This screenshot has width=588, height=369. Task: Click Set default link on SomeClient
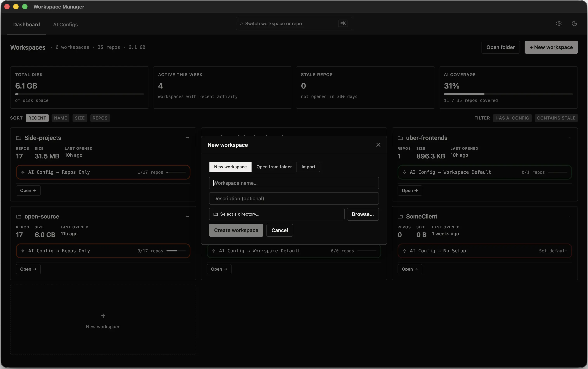[x=553, y=251]
